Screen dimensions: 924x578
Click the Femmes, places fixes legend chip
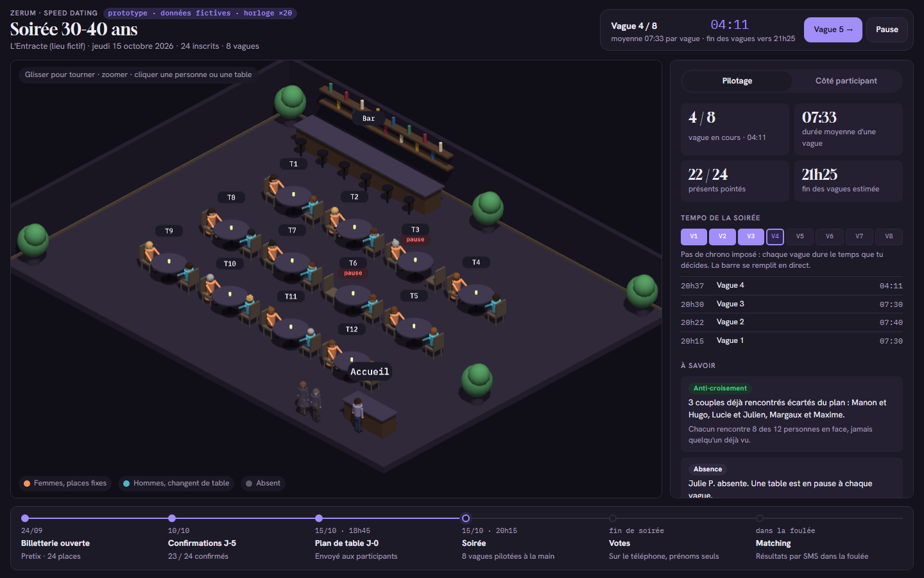coord(65,484)
